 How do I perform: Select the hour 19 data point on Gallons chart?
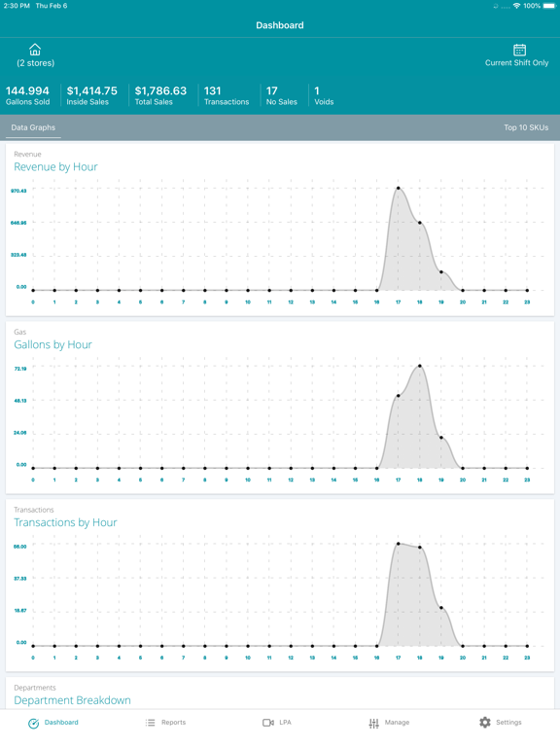(x=441, y=438)
